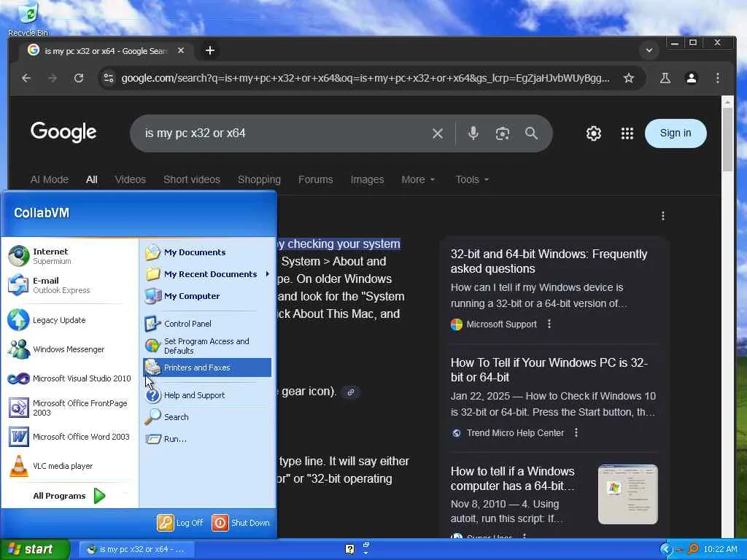Open the Super User result thumbnail

(x=628, y=494)
